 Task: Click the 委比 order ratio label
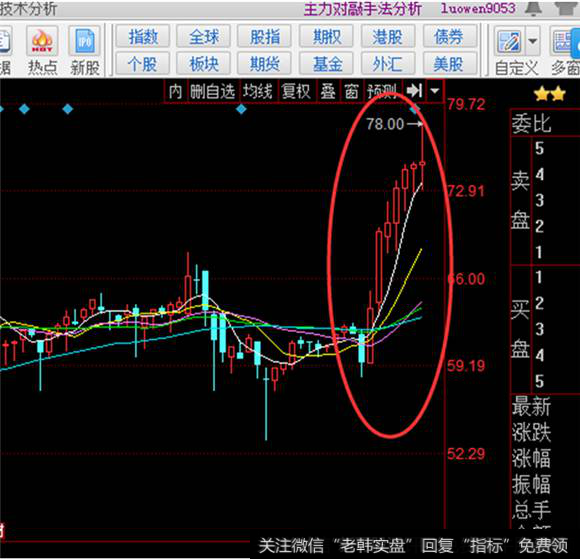pos(531,124)
